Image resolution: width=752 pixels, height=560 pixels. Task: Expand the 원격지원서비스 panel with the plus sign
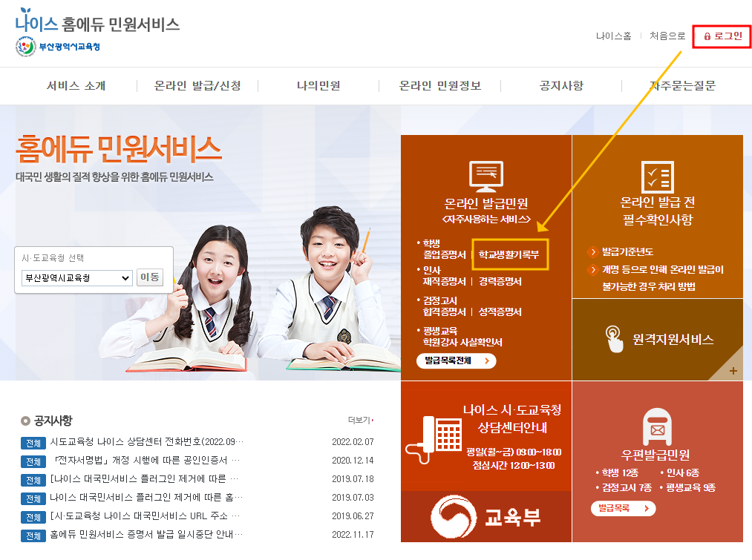point(733,370)
